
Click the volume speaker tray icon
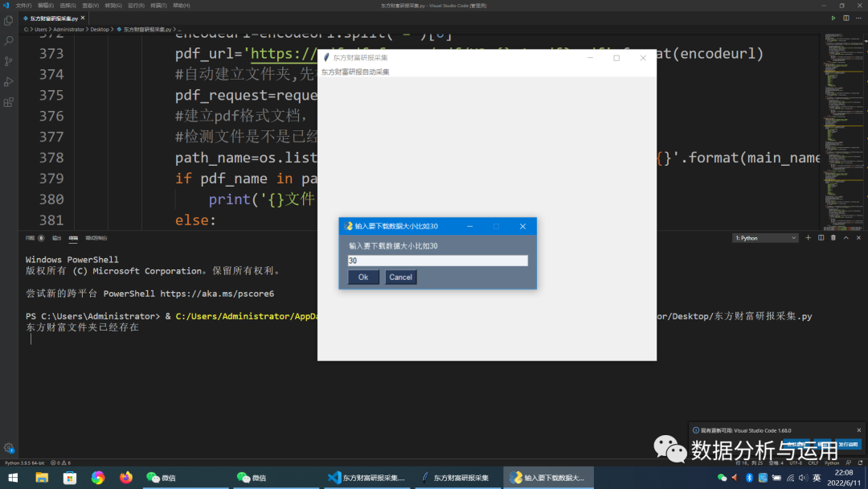coord(803,478)
